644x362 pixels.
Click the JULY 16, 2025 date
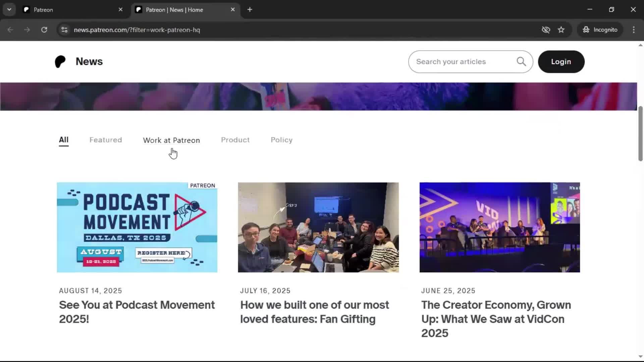click(265, 291)
